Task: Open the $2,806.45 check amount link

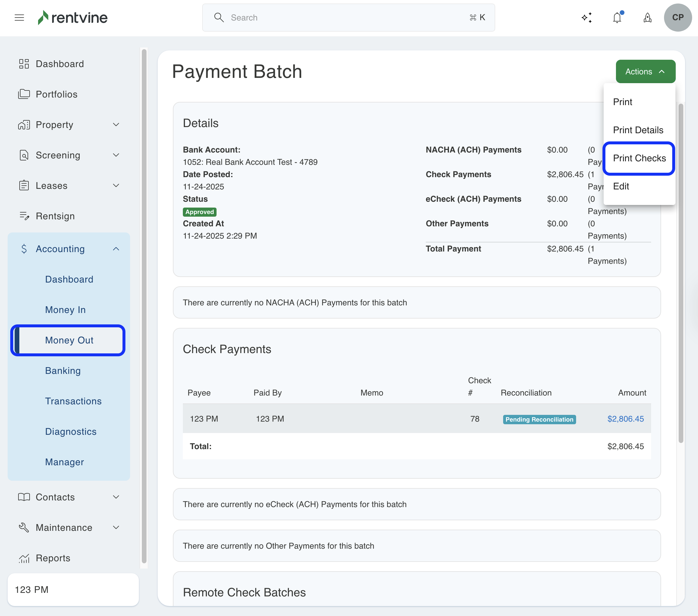Action: 625,419
